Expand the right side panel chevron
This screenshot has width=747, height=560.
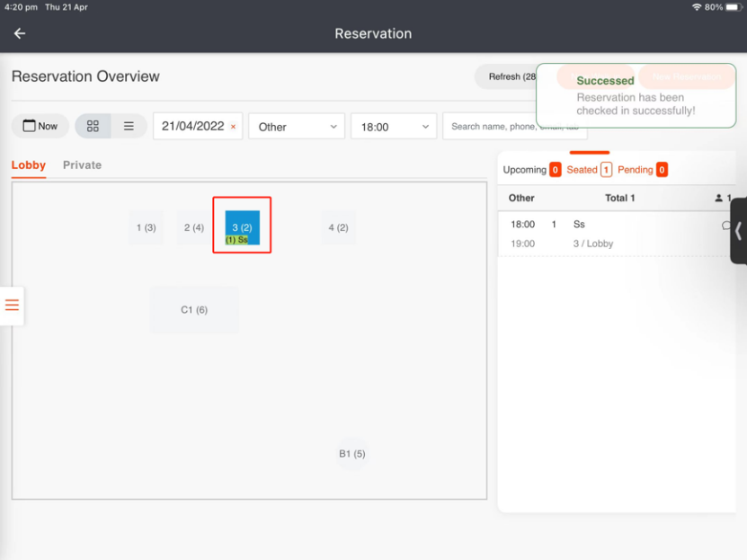738,231
